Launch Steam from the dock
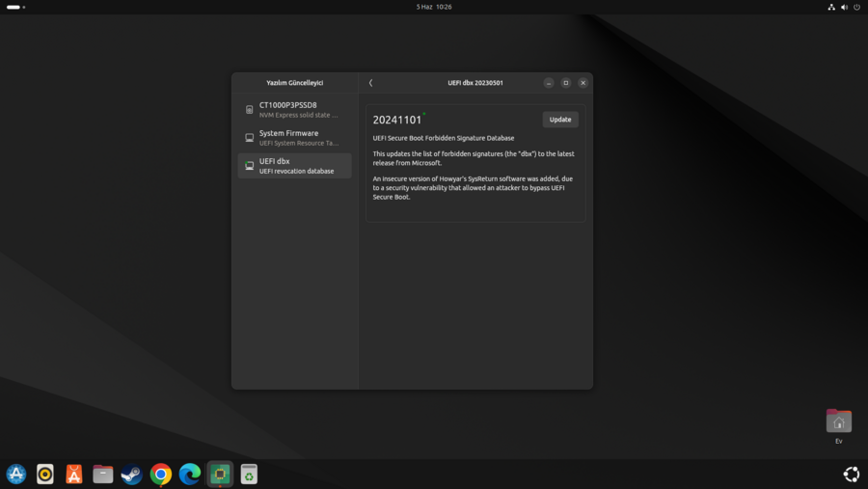Screen dimensions: 868x489 (132, 474)
